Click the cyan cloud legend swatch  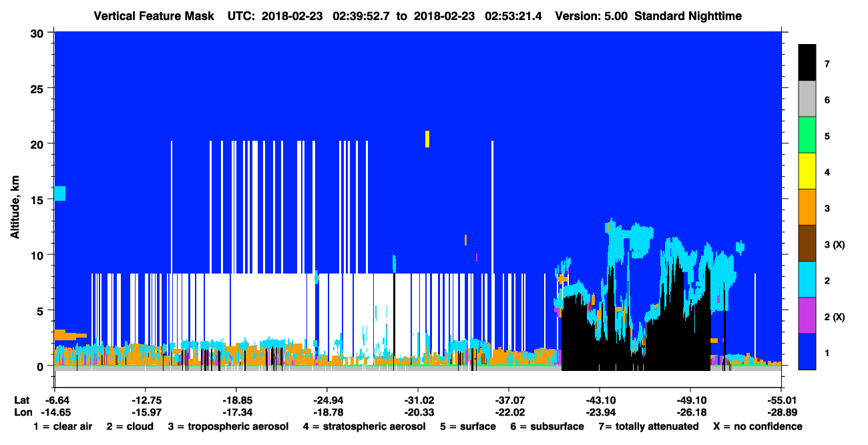click(x=807, y=280)
